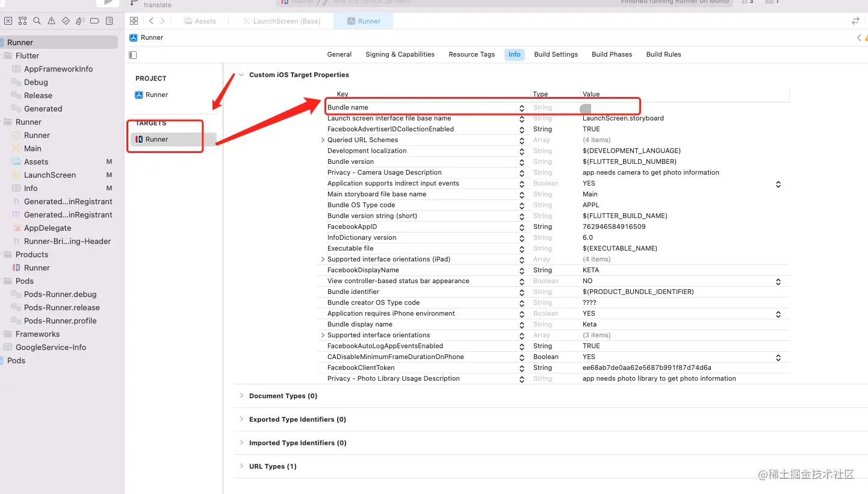Click the key stepper for Bundle display name
868x494 pixels.
coord(522,325)
